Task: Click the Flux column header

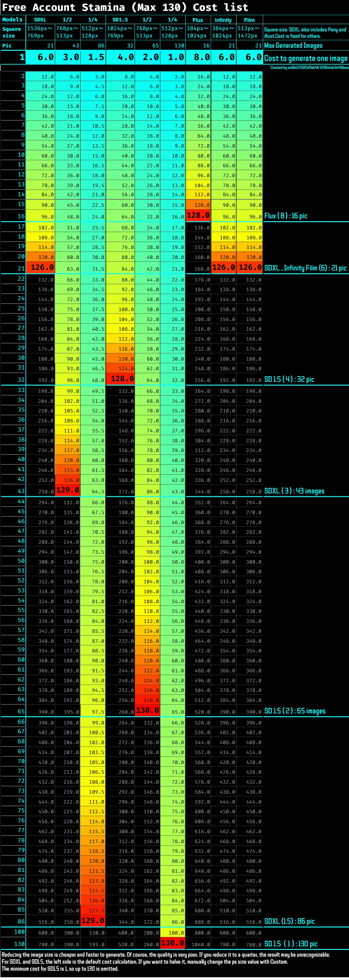Action: [198, 20]
